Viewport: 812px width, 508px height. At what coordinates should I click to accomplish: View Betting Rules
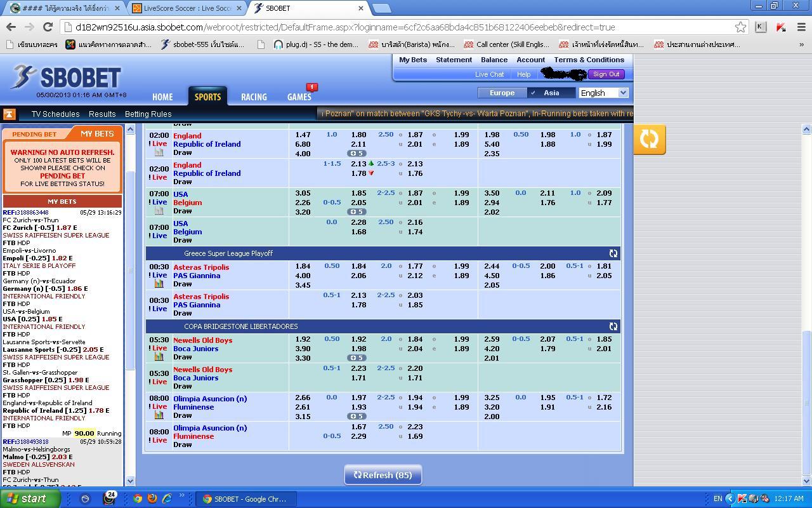click(148, 114)
